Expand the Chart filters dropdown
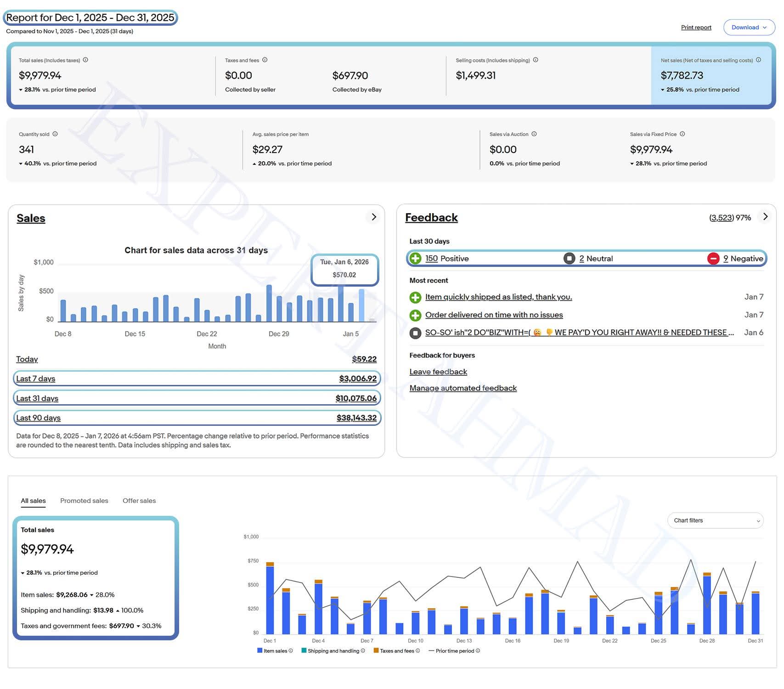Viewport: 784px width, 689px height. point(715,520)
